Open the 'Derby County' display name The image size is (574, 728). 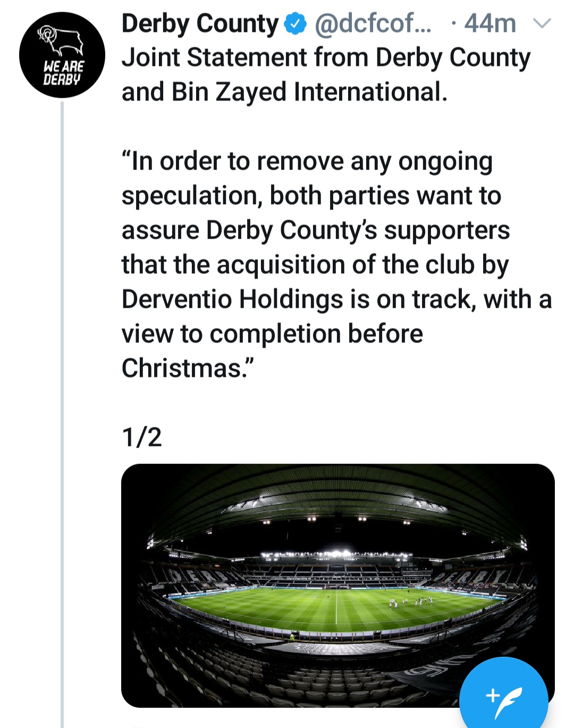(200, 24)
